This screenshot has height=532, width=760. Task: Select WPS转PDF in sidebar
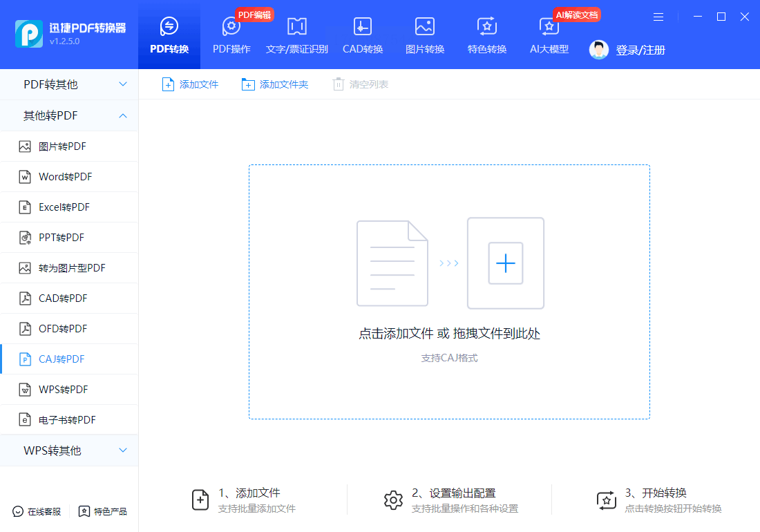click(x=69, y=390)
